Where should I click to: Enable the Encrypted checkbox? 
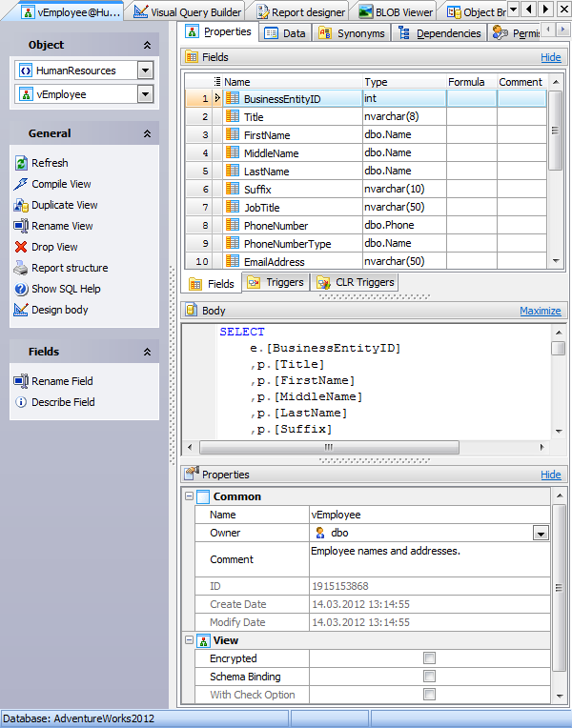coord(429,658)
